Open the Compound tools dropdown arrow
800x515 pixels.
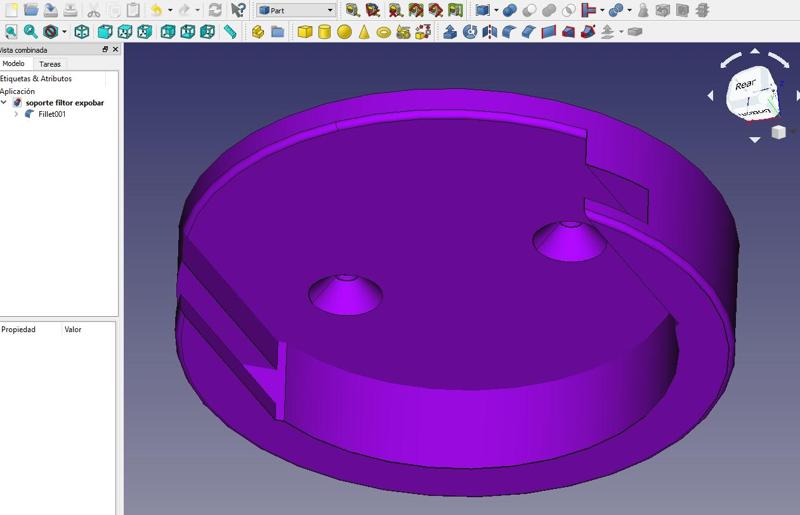click(x=496, y=10)
